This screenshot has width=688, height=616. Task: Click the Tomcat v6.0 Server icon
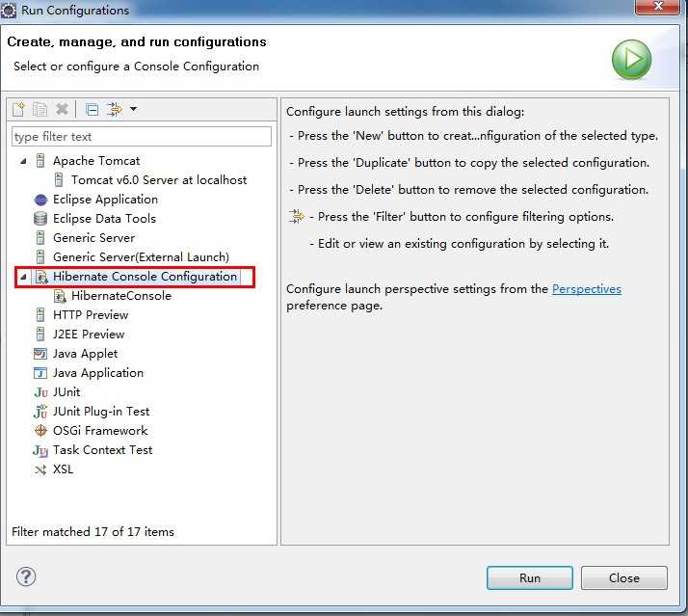coord(59,180)
